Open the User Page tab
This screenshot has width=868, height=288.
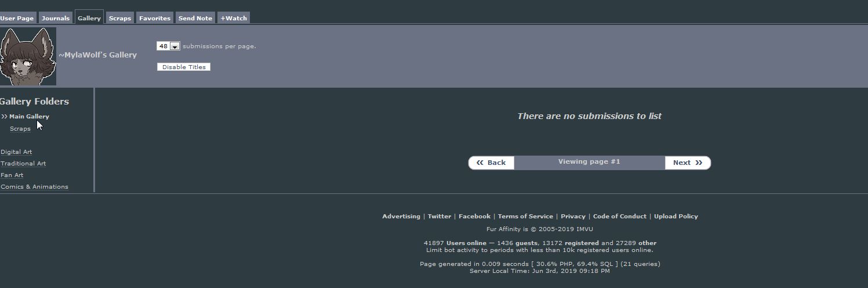(x=17, y=18)
